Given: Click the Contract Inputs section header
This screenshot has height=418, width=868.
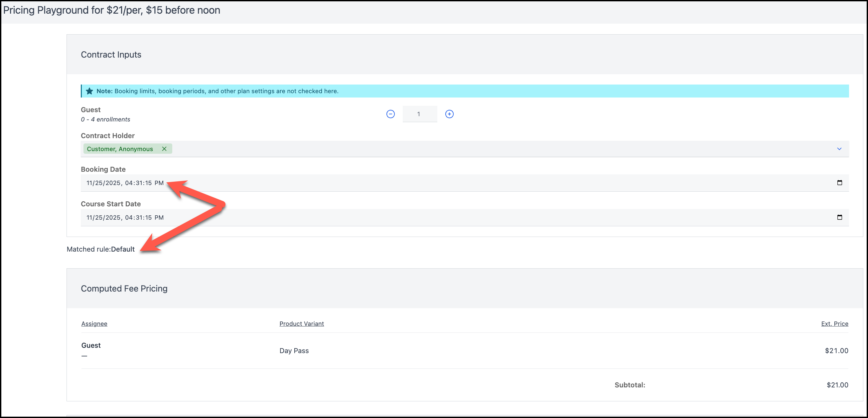Looking at the screenshot, I should [x=111, y=55].
